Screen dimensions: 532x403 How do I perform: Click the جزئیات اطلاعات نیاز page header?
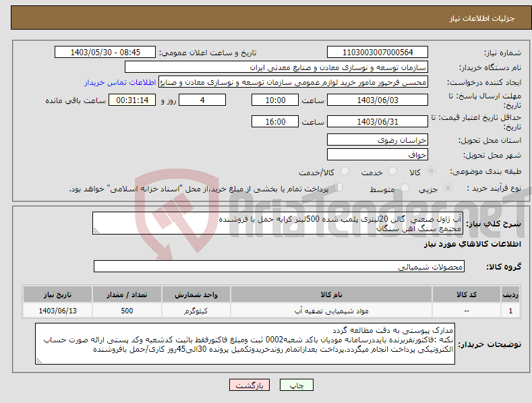pos(482,18)
